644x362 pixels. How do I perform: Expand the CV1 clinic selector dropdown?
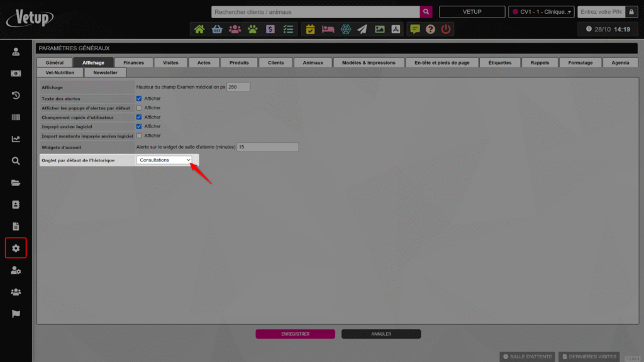point(541,12)
